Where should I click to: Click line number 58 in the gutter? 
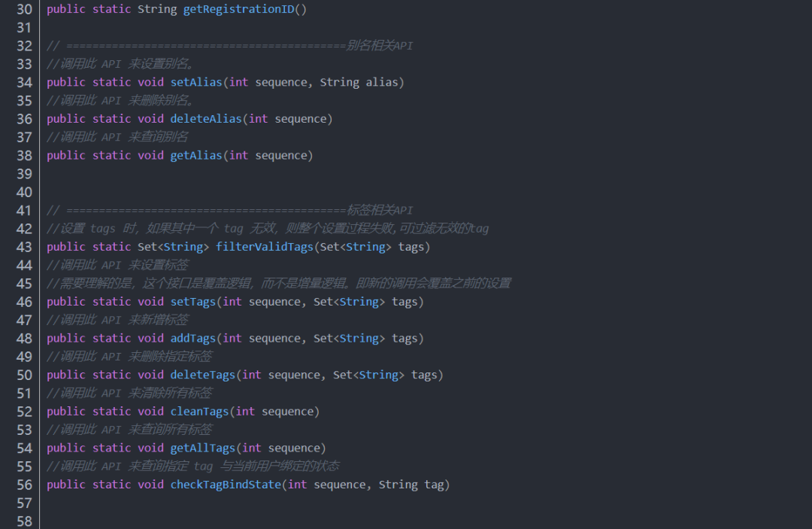tap(24, 521)
